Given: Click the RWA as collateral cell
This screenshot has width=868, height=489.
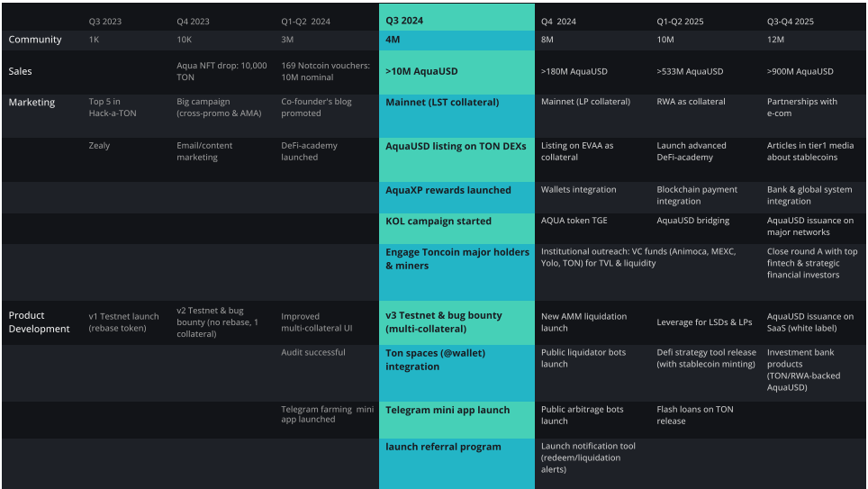Looking at the screenshot, I should click(x=691, y=102).
